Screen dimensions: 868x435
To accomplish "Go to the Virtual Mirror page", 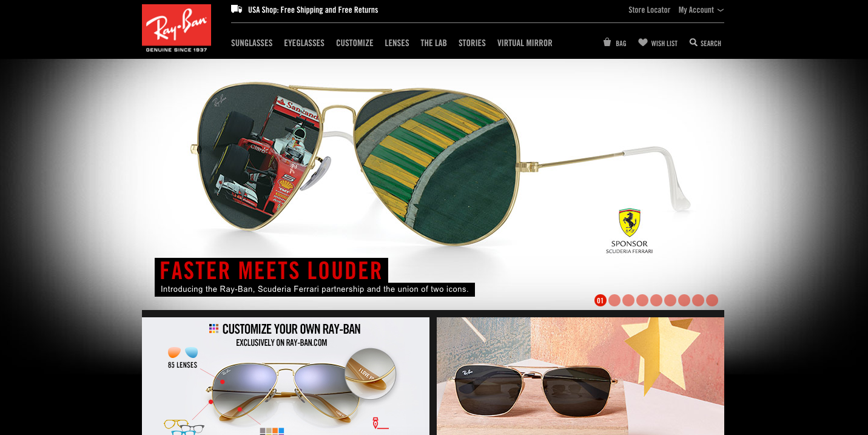I will [525, 43].
